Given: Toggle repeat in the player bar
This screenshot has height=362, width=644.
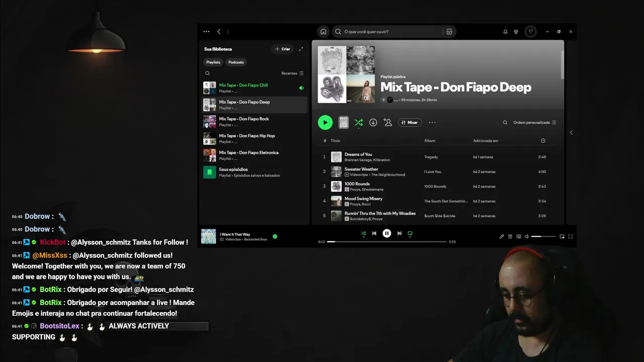Looking at the screenshot, I should tap(410, 233).
